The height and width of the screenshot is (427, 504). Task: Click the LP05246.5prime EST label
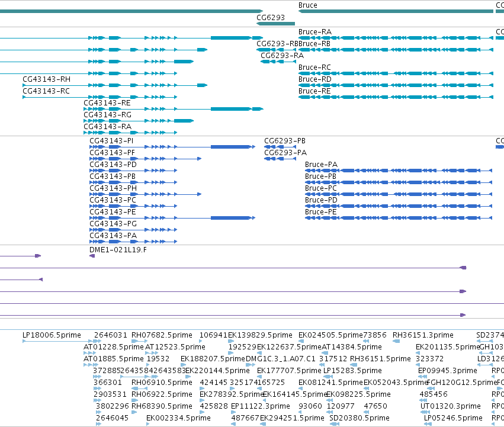coord(453,418)
